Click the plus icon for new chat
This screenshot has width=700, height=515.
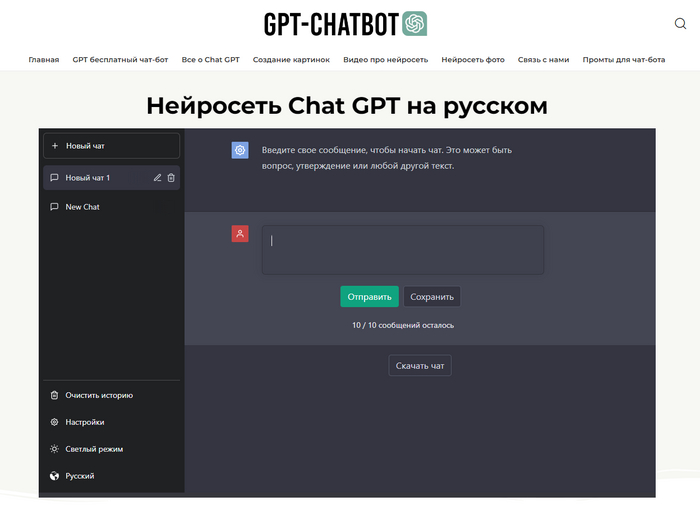click(x=55, y=145)
